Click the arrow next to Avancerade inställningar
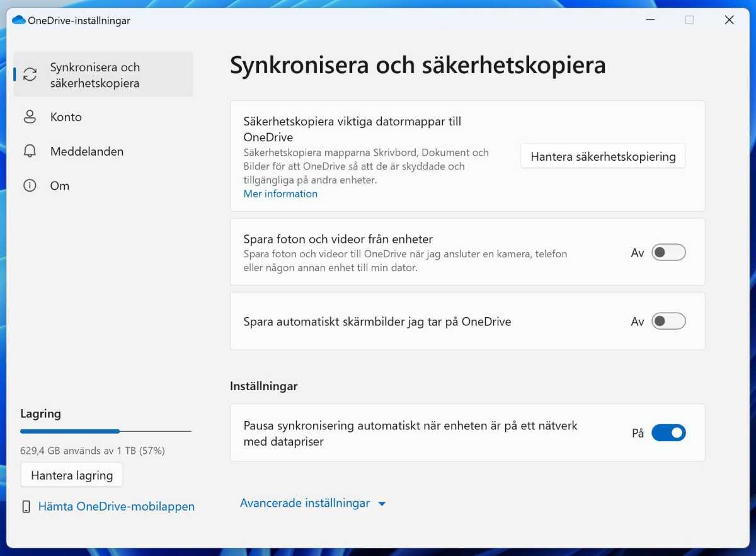Image resolution: width=756 pixels, height=556 pixels. pyautogui.click(x=382, y=504)
